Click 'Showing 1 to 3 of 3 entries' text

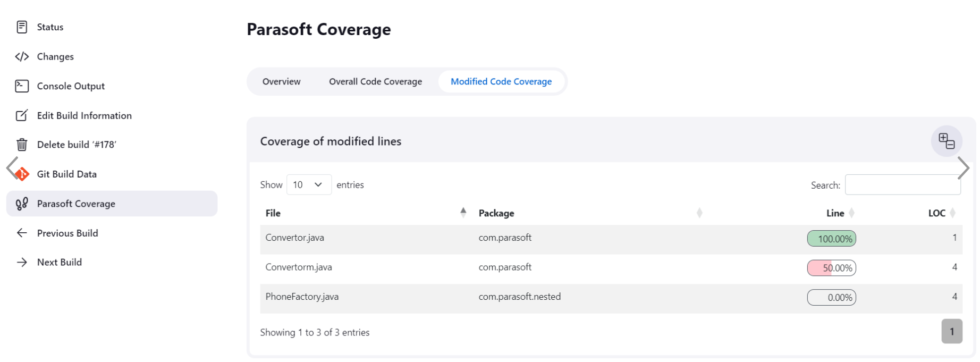click(x=315, y=332)
